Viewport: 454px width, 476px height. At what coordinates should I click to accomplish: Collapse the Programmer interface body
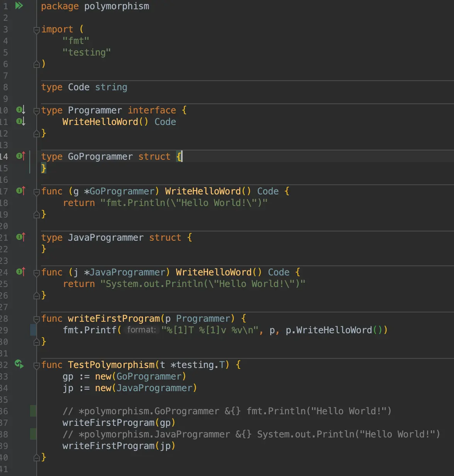click(36, 111)
